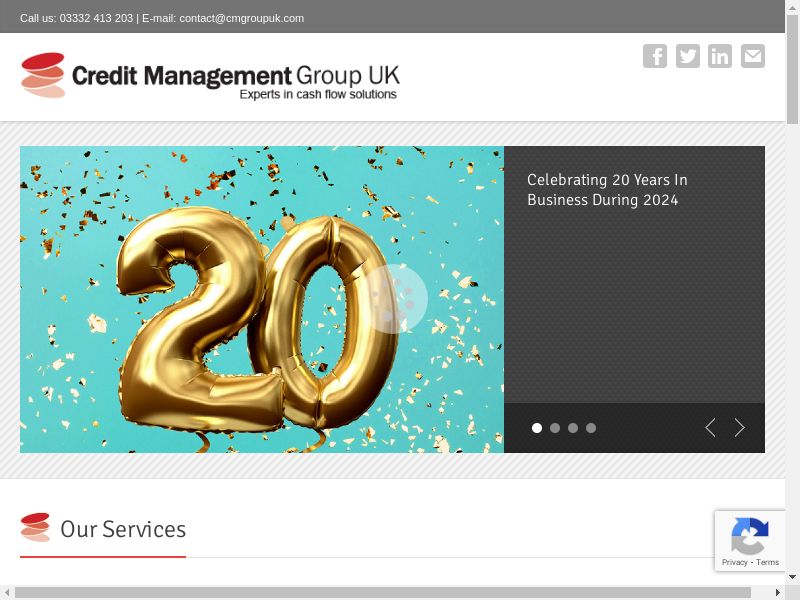Viewport: 800px width, 600px height.
Task: Select the second slider dot
Action: coord(555,428)
